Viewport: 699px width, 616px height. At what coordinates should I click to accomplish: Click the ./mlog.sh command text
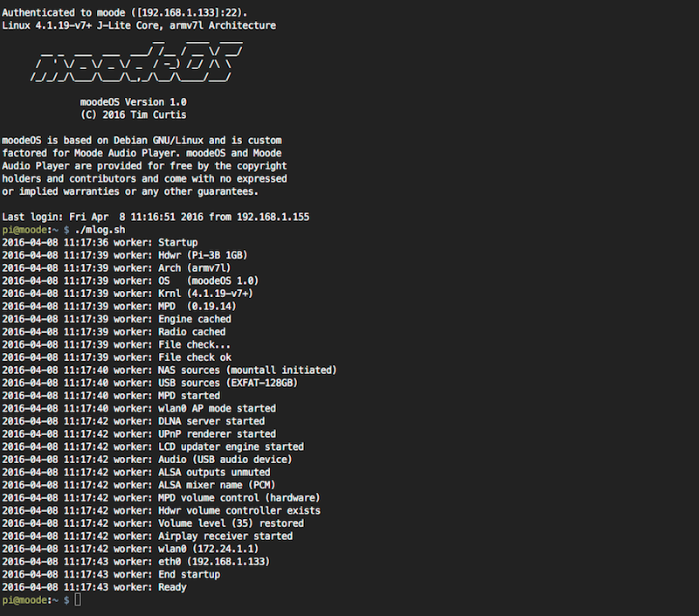[x=100, y=230]
